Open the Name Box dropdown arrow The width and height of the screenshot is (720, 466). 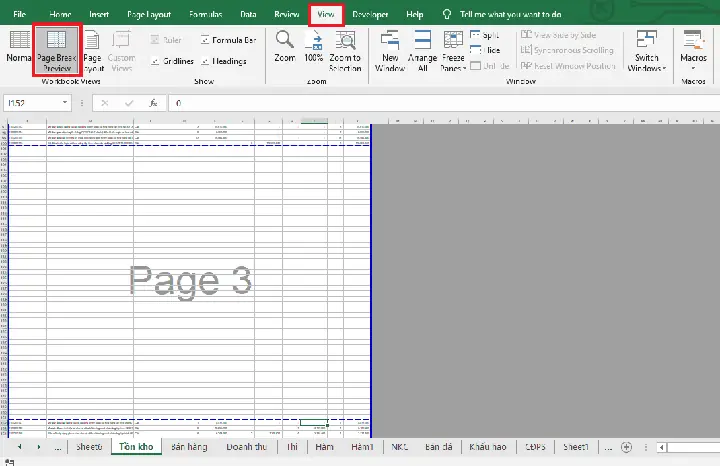click(x=65, y=103)
